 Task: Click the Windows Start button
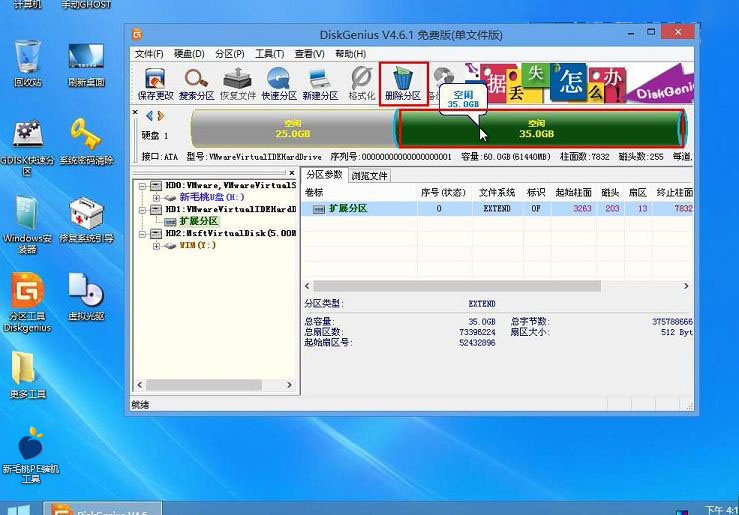coord(19,510)
